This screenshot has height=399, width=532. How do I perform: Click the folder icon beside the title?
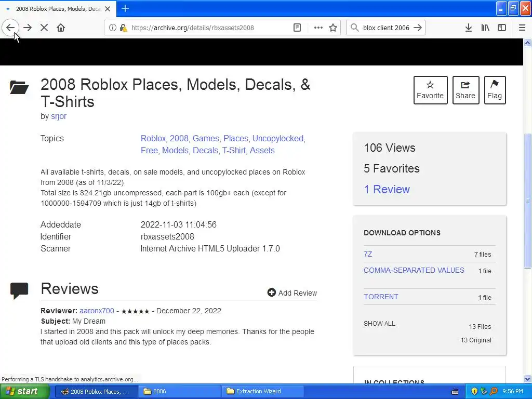[x=19, y=87]
